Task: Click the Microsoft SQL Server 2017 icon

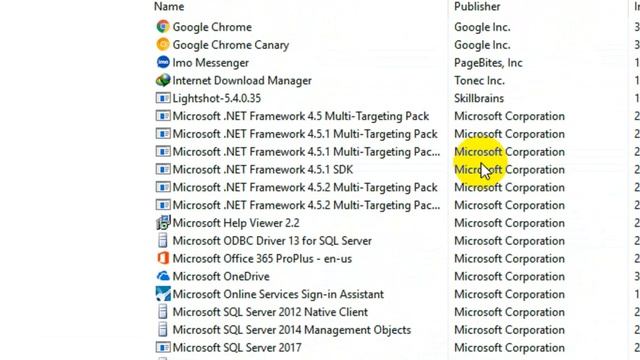Action: (x=163, y=347)
